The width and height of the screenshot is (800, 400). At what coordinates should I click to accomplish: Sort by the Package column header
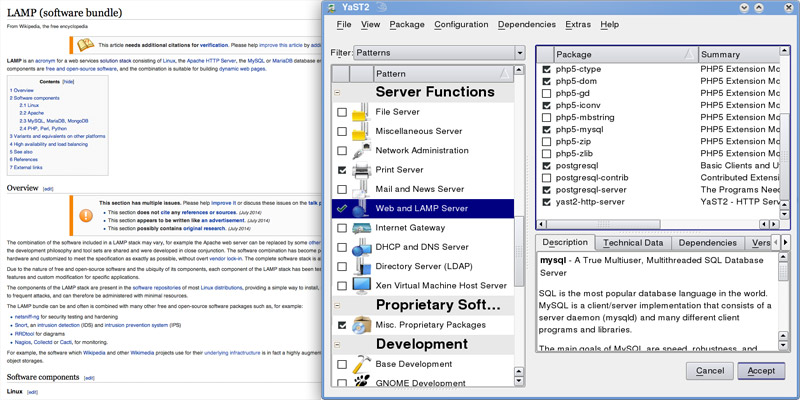626,54
